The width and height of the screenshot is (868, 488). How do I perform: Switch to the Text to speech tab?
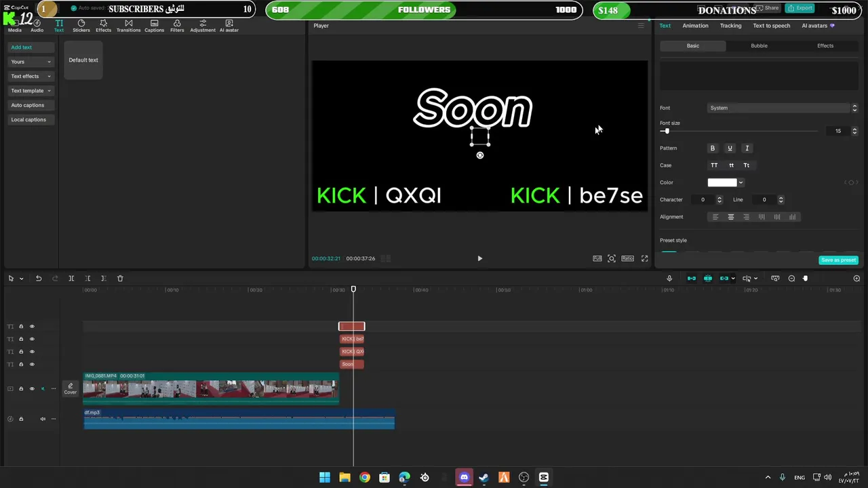pyautogui.click(x=771, y=26)
